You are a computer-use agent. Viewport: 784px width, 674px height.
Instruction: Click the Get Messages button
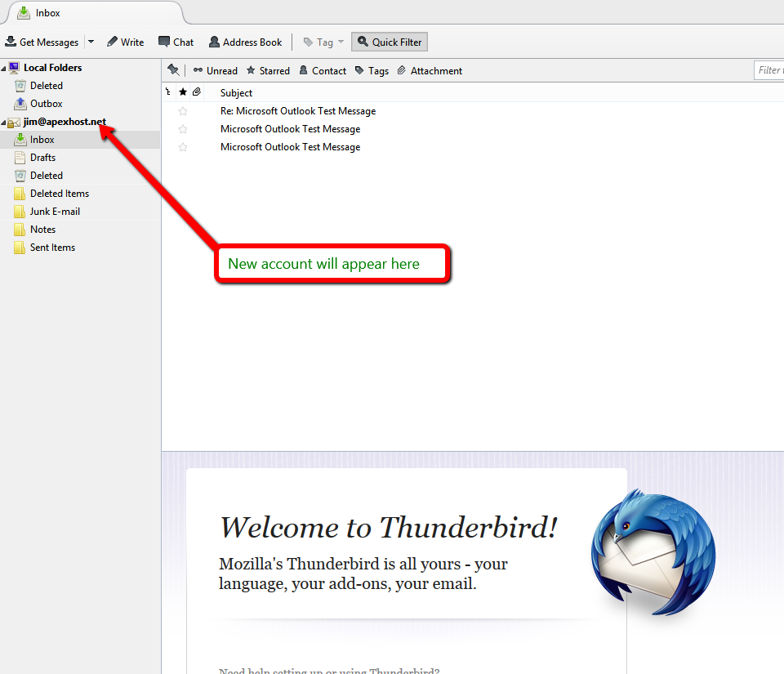[42, 42]
